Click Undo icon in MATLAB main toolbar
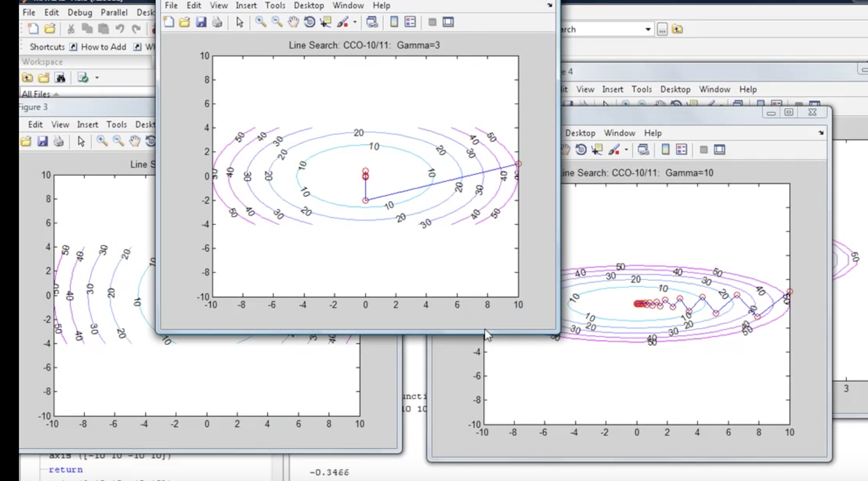This screenshot has width=868, height=481. click(120, 29)
